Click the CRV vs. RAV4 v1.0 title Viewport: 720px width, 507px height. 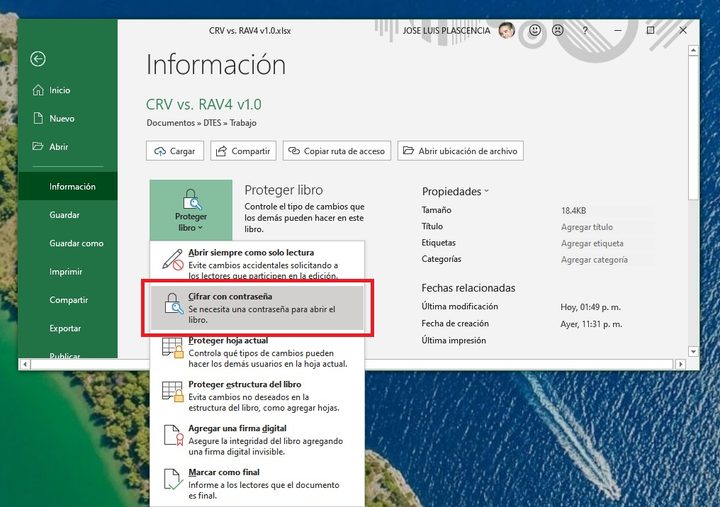203,104
